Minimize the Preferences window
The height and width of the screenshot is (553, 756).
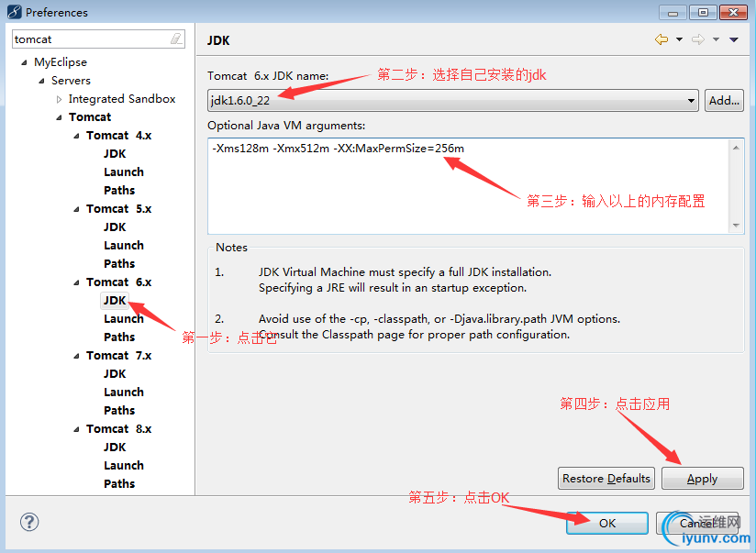pyautogui.click(x=673, y=13)
